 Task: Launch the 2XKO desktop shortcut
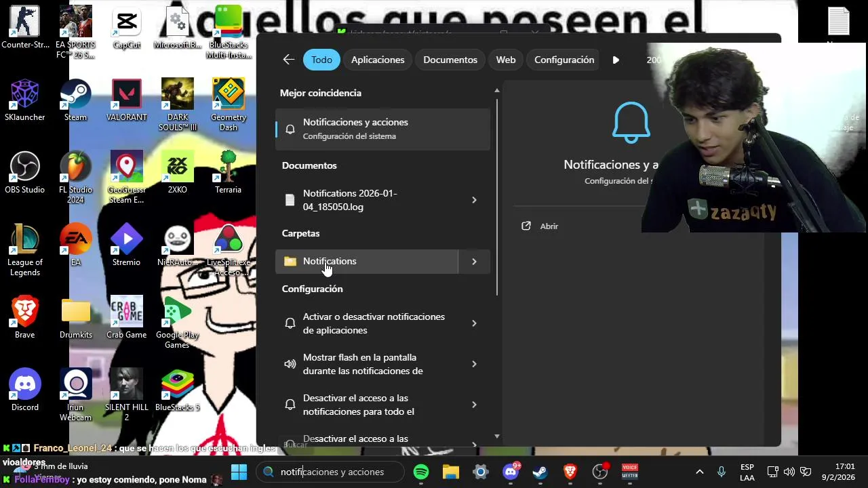click(178, 172)
